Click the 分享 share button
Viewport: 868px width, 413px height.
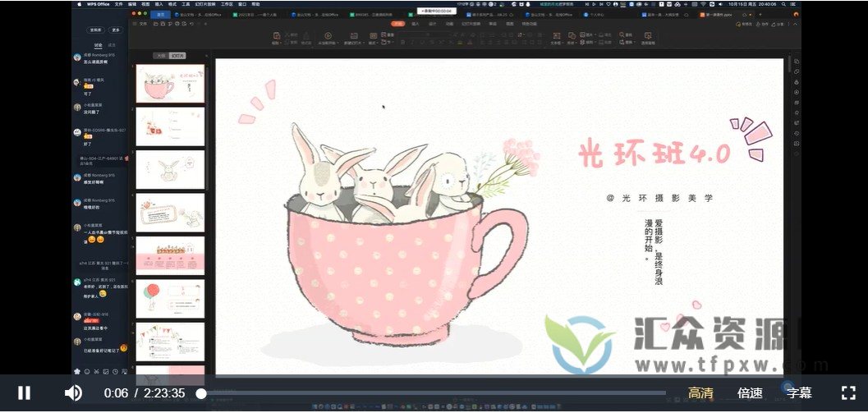pyautogui.click(x=778, y=24)
